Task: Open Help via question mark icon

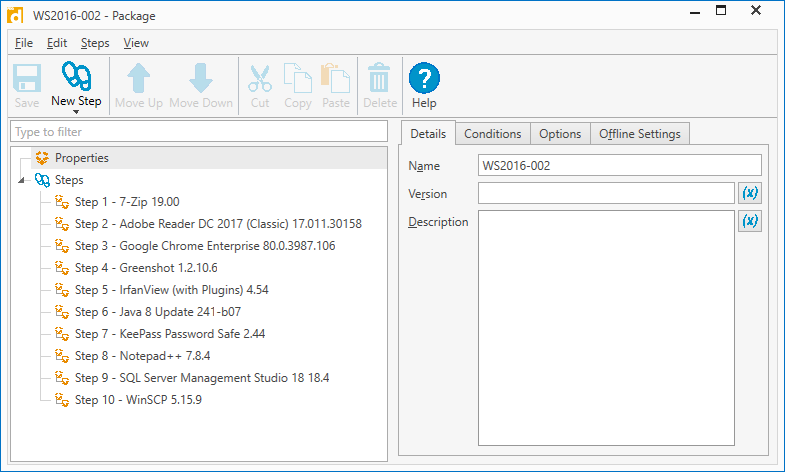Action: (424, 78)
